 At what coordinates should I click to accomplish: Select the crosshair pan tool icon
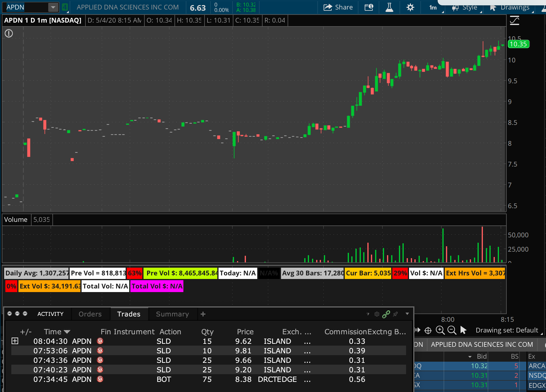pos(428,330)
